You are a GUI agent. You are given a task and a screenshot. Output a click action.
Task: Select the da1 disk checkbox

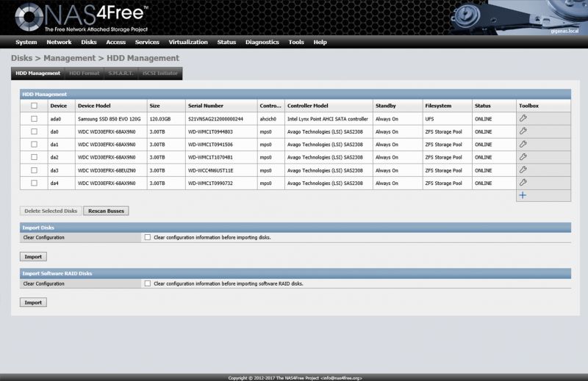point(34,144)
